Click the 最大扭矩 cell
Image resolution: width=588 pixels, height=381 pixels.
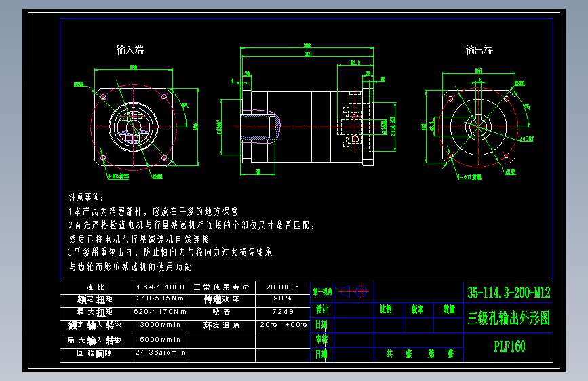tap(96, 313)
